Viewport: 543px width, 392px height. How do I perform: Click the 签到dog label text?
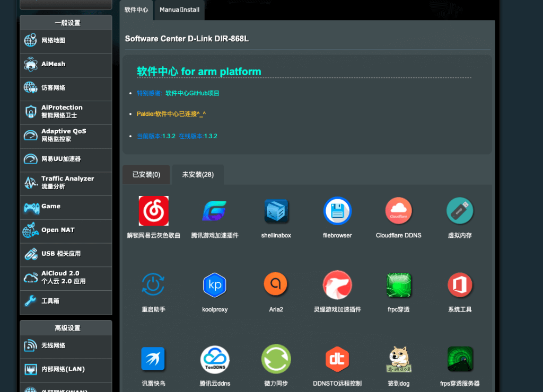pyautogui.click(x=399, y=384)
